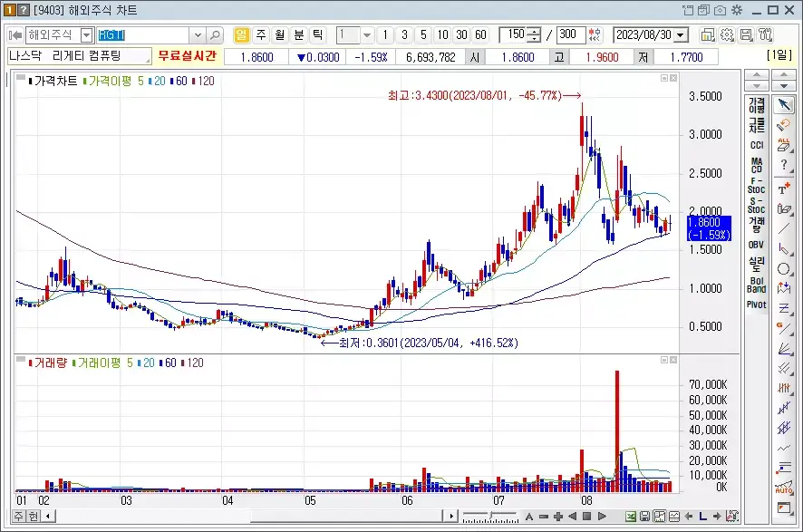Add the S-Stoc indicator
The height and width of the screenshot is (532, 803).
757,206
